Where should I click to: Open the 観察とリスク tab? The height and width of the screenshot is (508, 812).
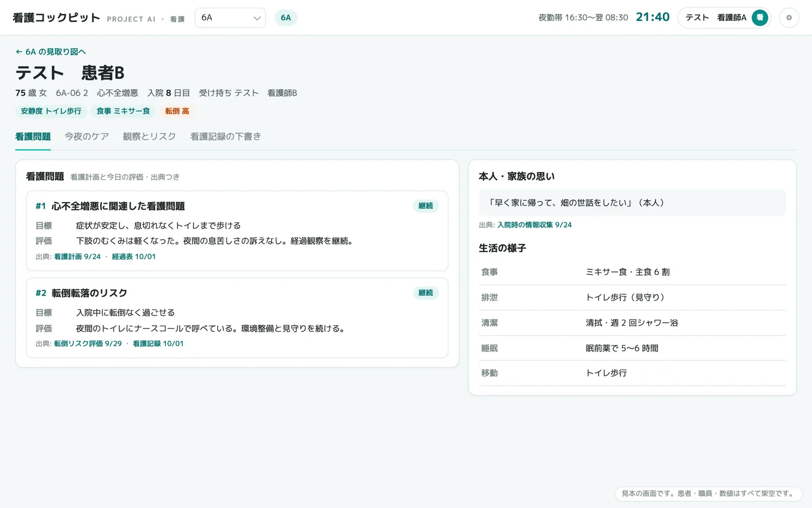coord(149,137)
